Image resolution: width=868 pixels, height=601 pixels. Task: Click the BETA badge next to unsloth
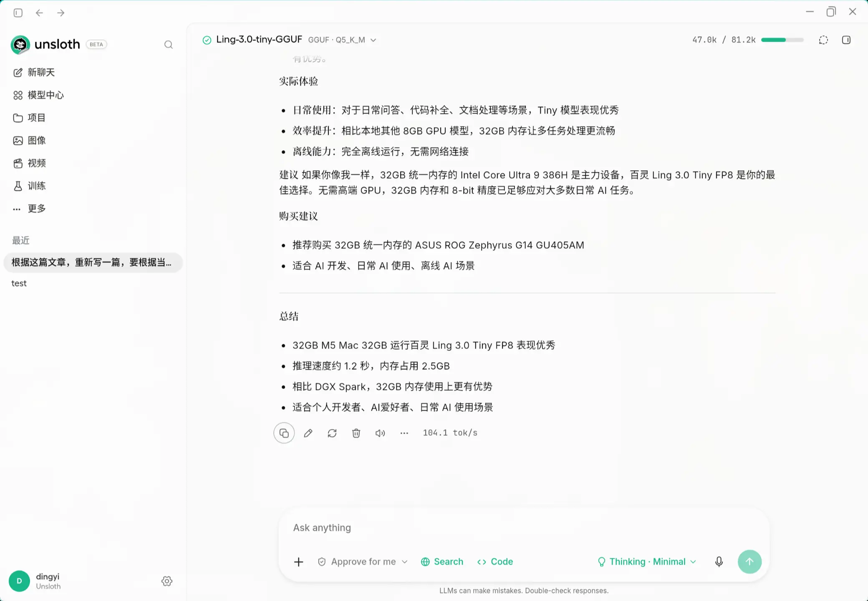pos(96,45)
